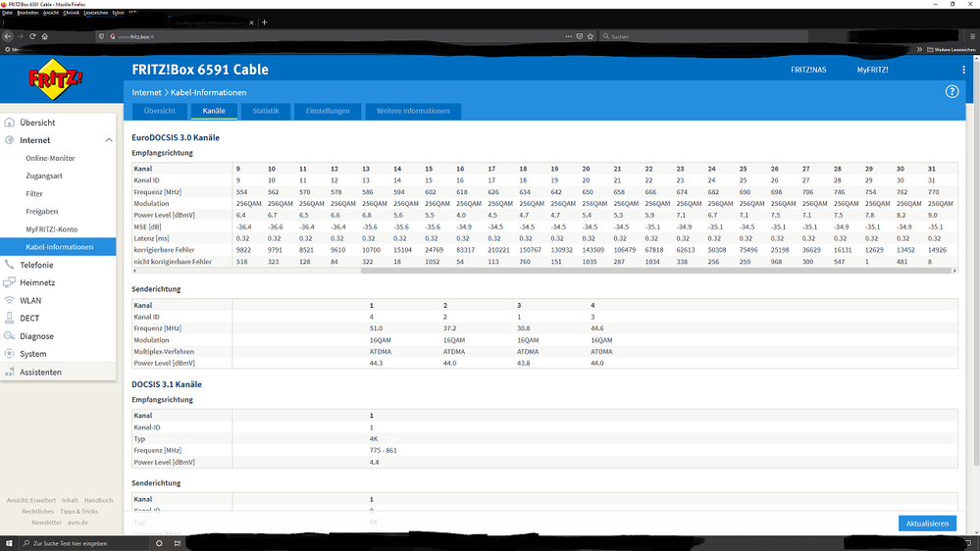Click the FRITZ! logo
Image resolution: width=980 pixels, height=551 pixels.
pyautogui.click(x=55, y=79)
